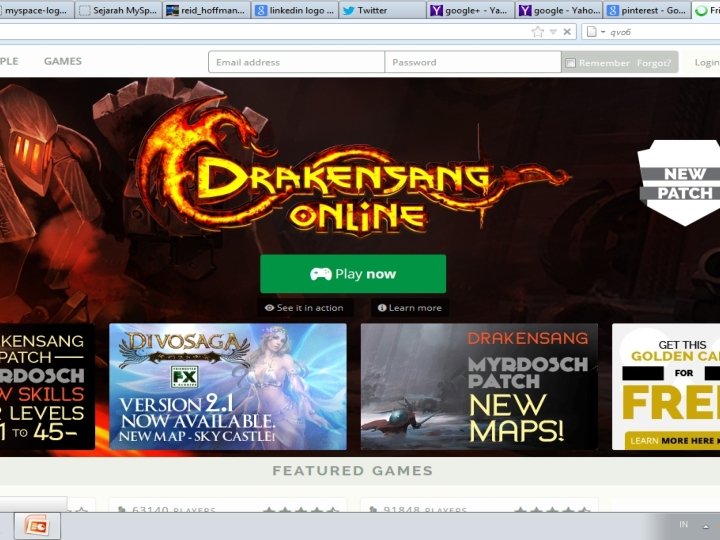Open search engine selector dropdown
Screen dimensions: 720x540
tap(596, 32)
